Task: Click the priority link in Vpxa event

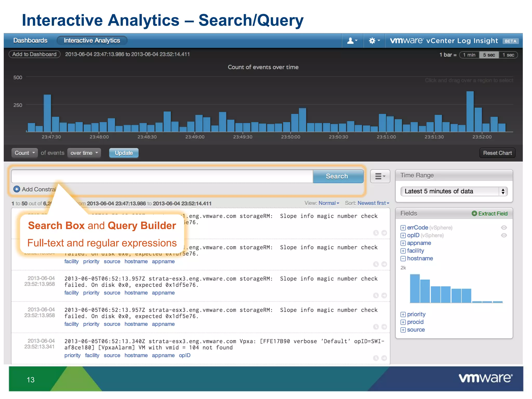Action: click(x=72, y=355)
